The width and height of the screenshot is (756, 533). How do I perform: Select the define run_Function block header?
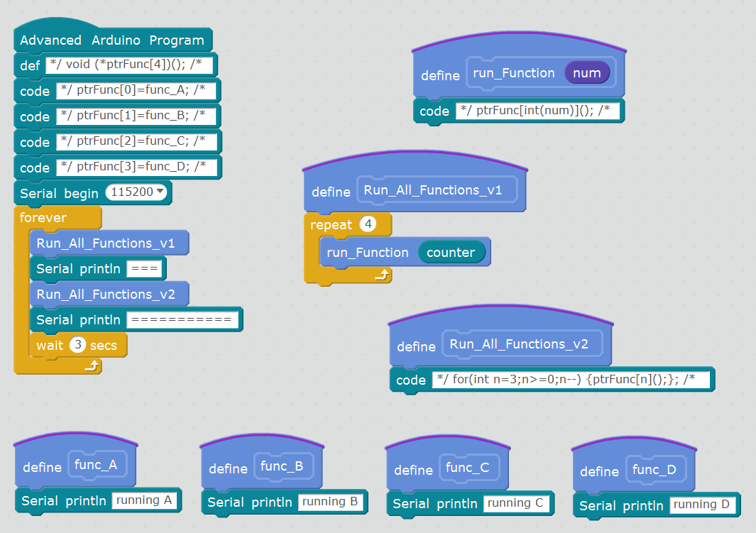tap(440, 75)
